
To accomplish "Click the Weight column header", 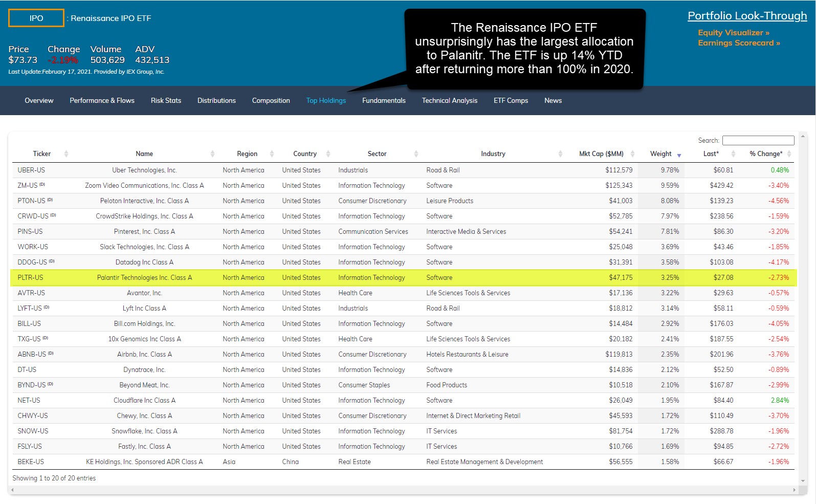I will (660, 154).
